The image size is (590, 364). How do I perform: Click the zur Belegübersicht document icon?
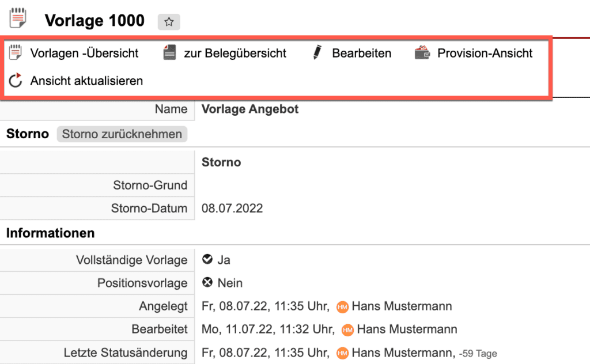click(x=169, y=52)
